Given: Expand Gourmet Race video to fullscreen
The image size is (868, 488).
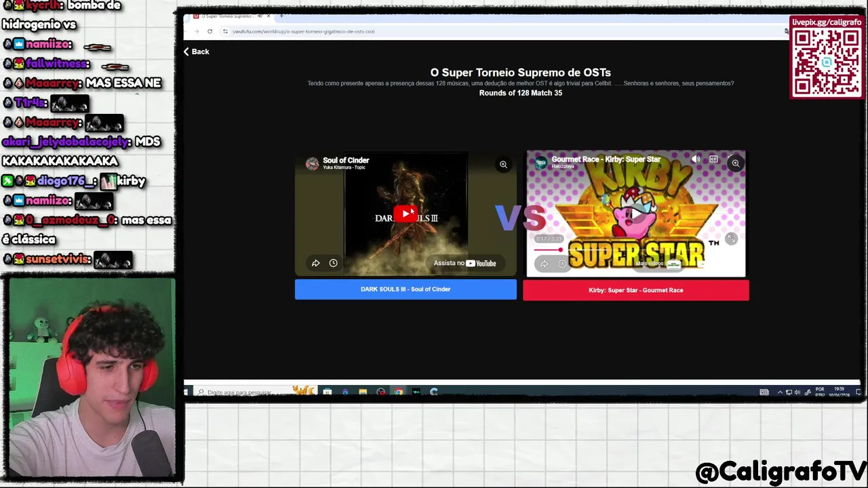Looking at the screenshot, I should click(x=731, y=239).
